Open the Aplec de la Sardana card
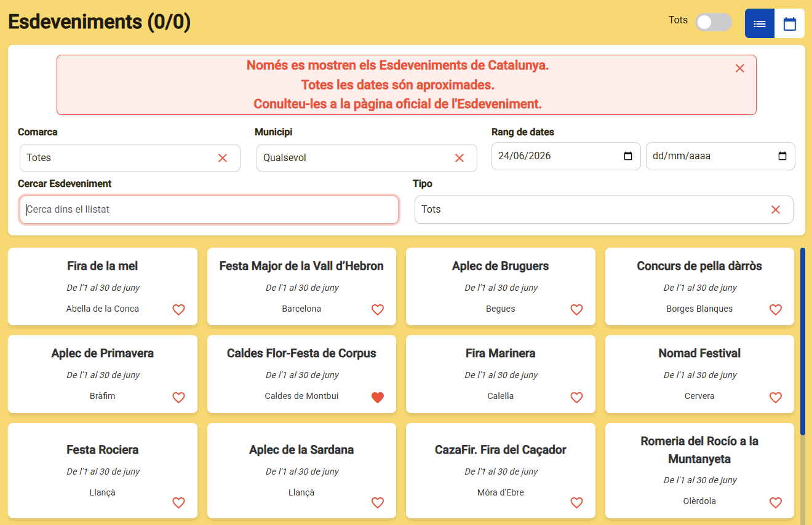Screen dimensions: 812x525 click(x=301, y=470)
